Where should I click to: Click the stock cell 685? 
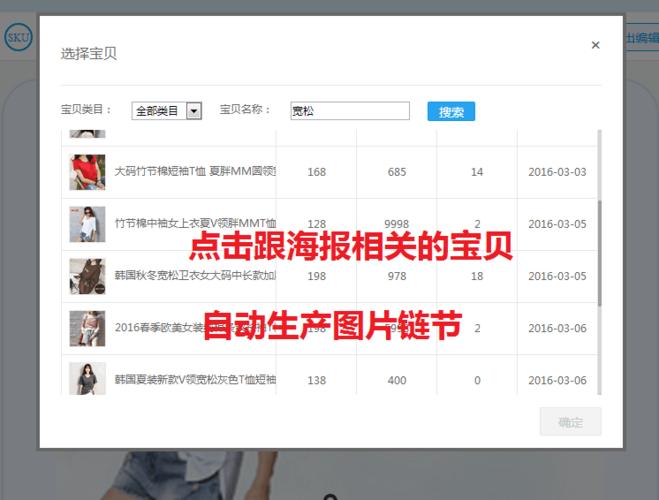(397, 172)
